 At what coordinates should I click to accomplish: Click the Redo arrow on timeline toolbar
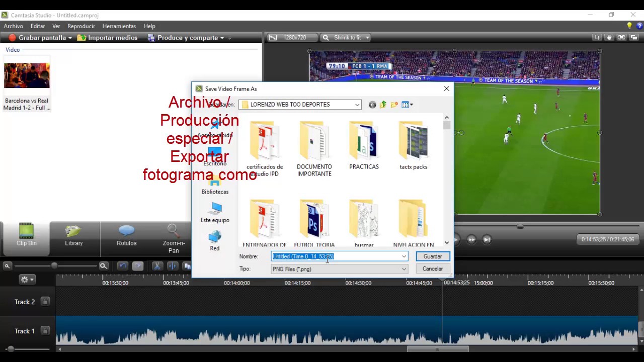138,266
